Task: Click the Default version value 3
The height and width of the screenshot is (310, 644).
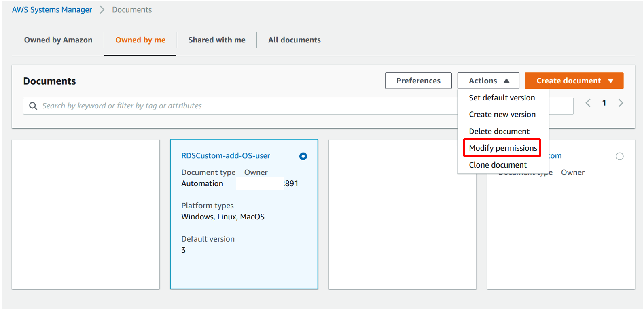Action: [184, 250]
